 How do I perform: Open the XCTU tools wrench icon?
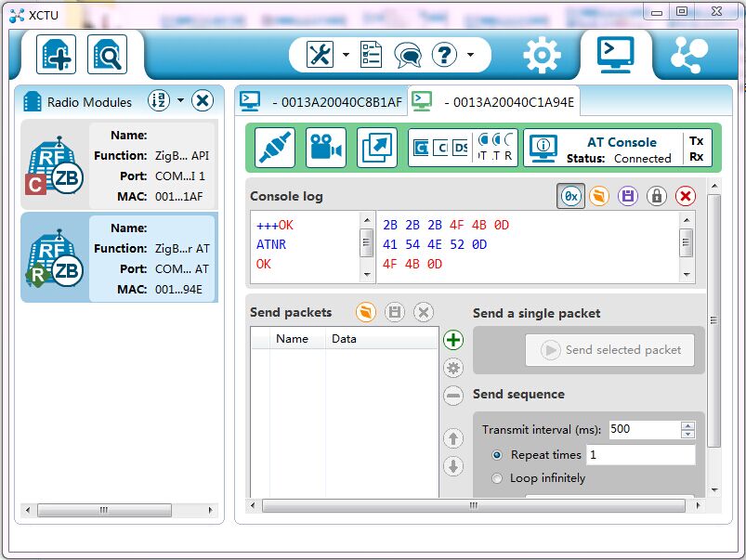pyautogui.click(x=320, y=55)
